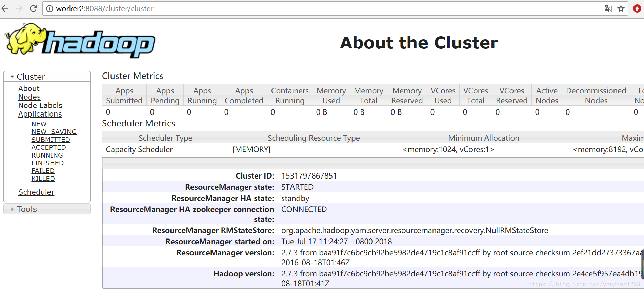Show applications in NEW state
The width and height of the screenshot is (644, 291).
[x=39, y=124]
